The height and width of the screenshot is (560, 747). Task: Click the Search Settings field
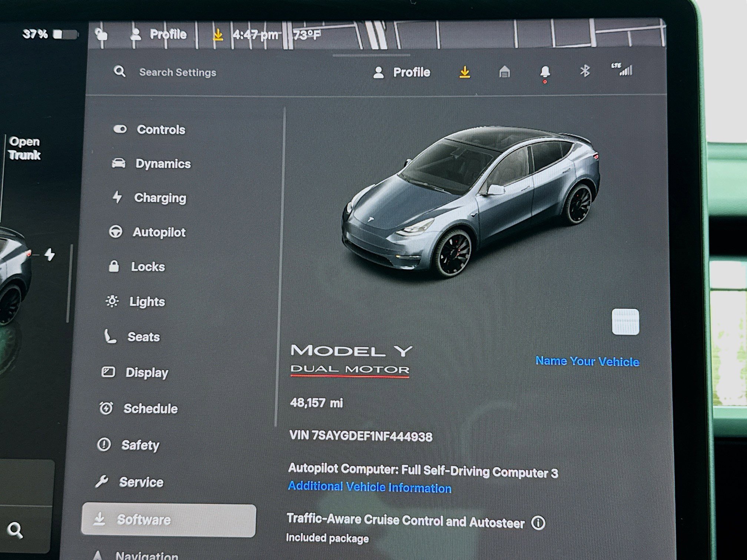coord(177,72)
